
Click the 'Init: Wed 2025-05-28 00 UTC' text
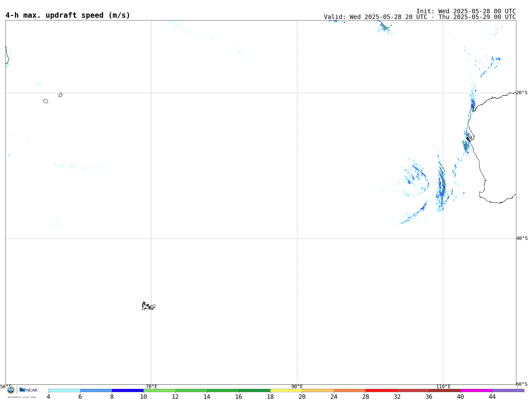pyautogui.click(x=466, y=11)
